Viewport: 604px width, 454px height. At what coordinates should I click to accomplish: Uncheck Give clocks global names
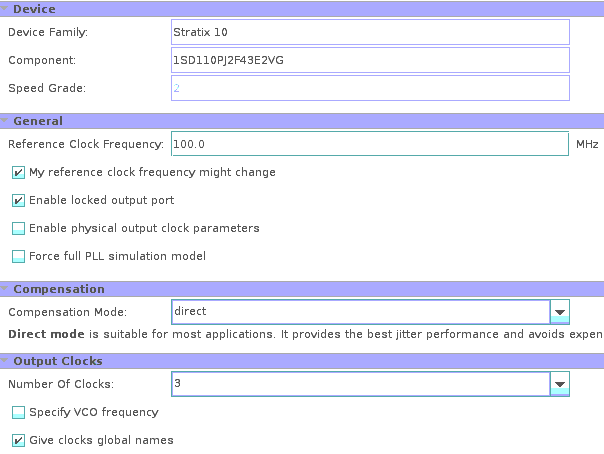point(19,440)
